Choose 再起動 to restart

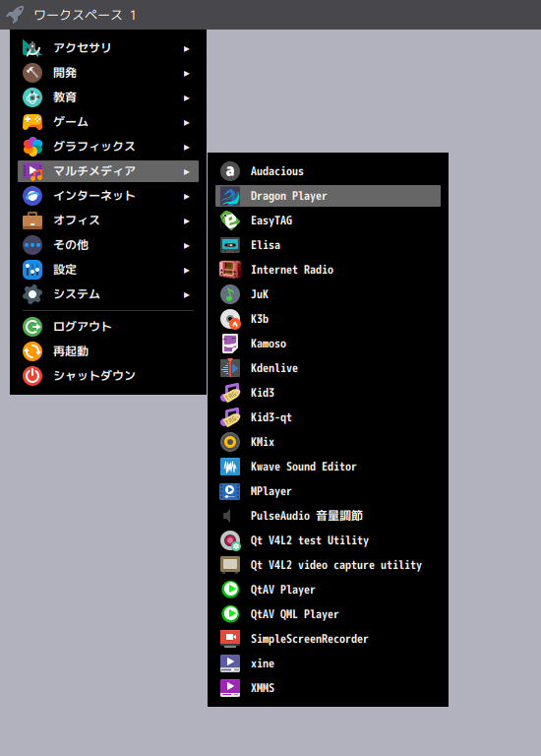coord(108,351)
